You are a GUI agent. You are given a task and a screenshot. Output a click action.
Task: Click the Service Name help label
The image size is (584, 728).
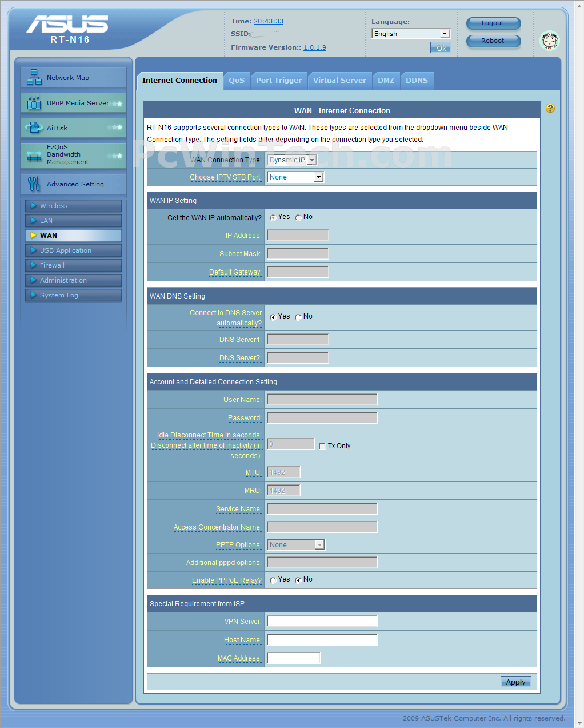click(239, 509)
